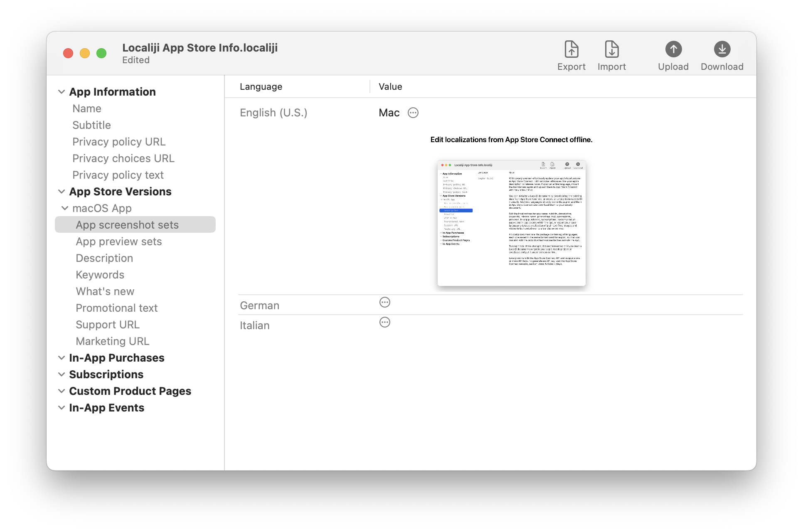Click the Value column header
Screen dimensions: 803x532
390,87
